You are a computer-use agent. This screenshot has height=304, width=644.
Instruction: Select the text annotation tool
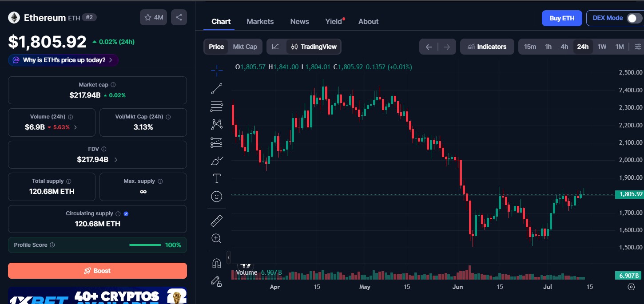coord(217,178)
